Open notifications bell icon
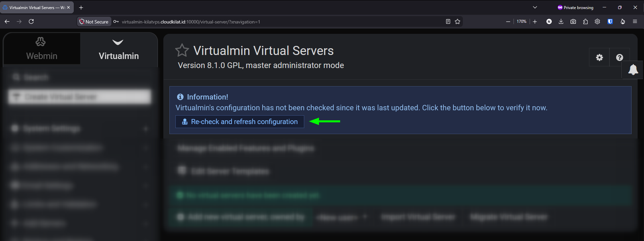Screen dimensions: 644x241 [633, 70]
